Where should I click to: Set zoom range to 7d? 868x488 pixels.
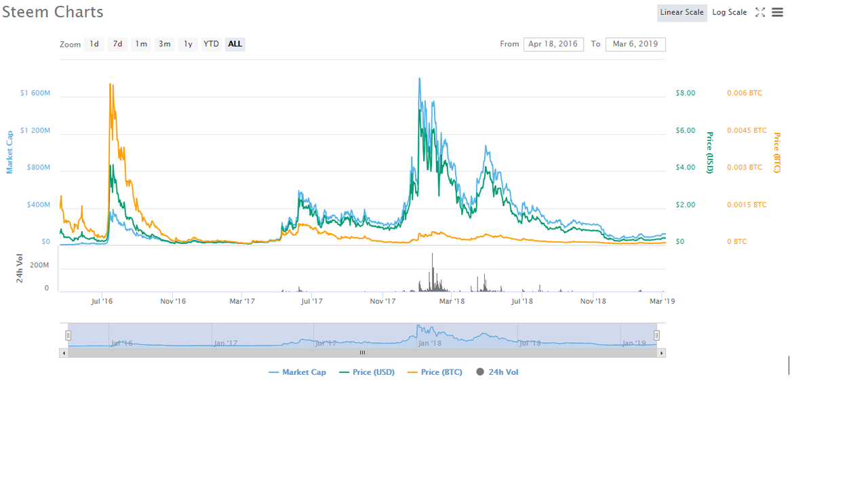point(117,44)
